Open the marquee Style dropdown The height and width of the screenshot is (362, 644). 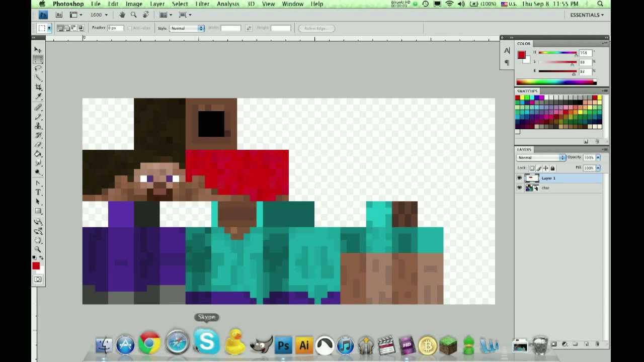[x=187, y=28]
